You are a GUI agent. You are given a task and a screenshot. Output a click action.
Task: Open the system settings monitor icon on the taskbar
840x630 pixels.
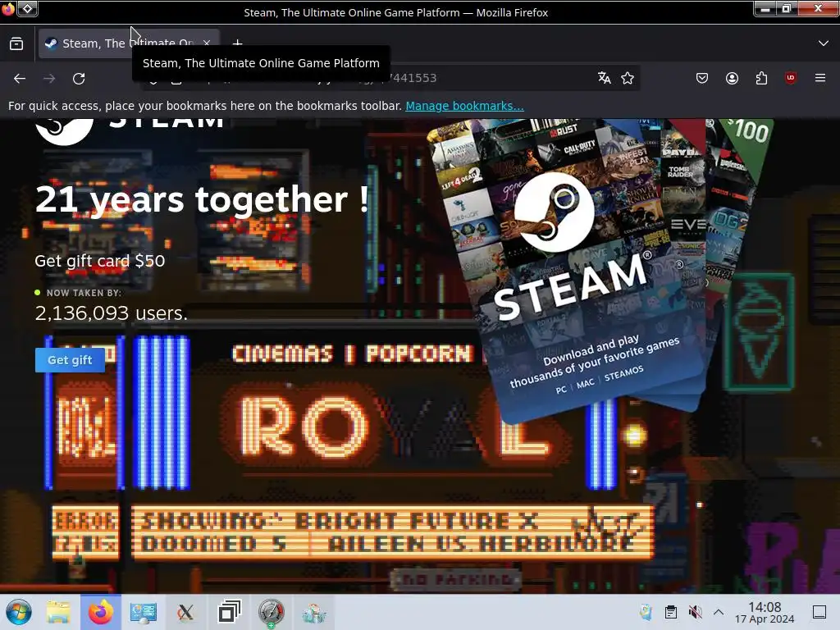pos(143,612)
